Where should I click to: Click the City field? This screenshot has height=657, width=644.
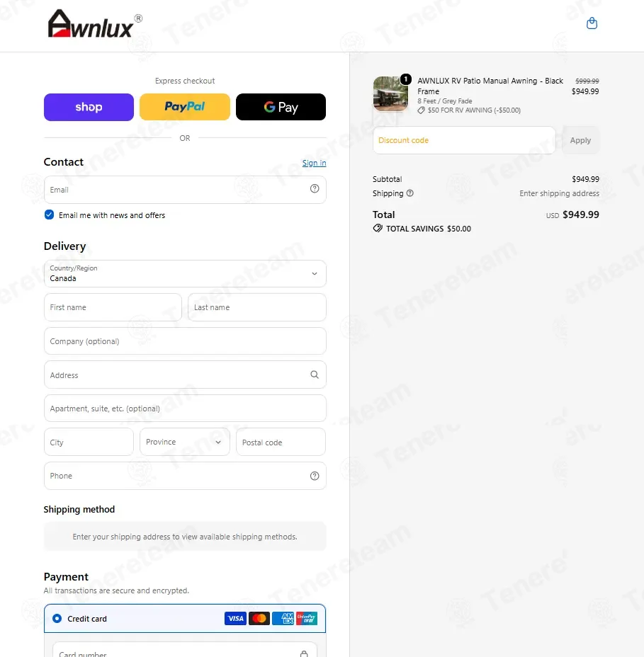pyautogui.click(x=89, y=442)
